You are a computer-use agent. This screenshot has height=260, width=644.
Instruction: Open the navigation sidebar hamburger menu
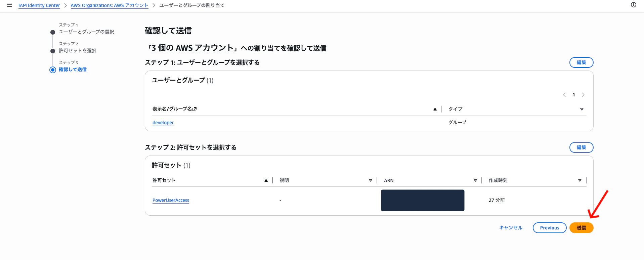(x=9, y=5)
